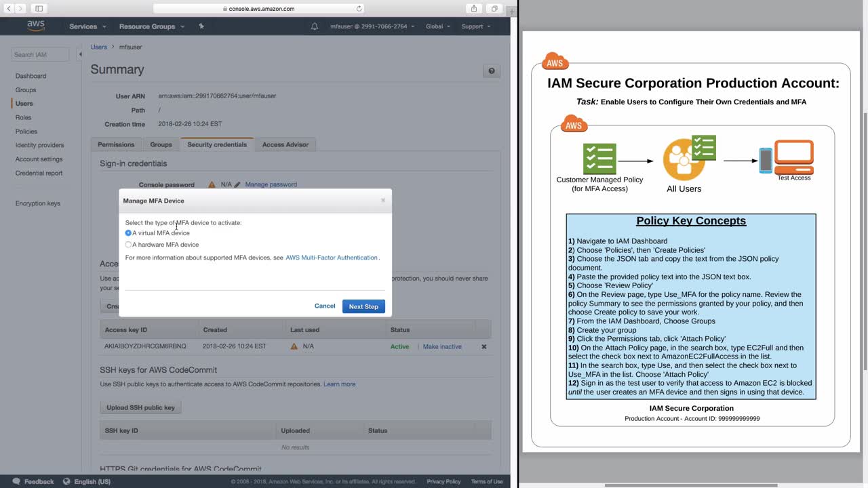Select the Security credentials tab
This screenshot has width=868, height=488.
217,144
